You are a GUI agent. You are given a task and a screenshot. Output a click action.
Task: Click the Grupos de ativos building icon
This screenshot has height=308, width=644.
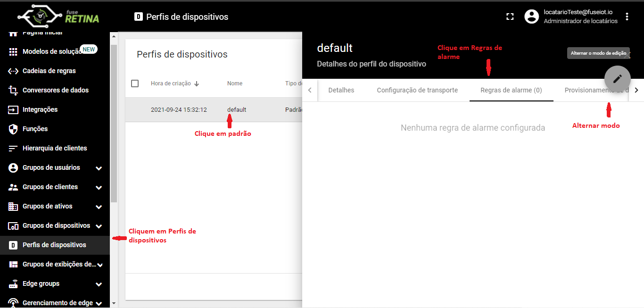[13, 206]
